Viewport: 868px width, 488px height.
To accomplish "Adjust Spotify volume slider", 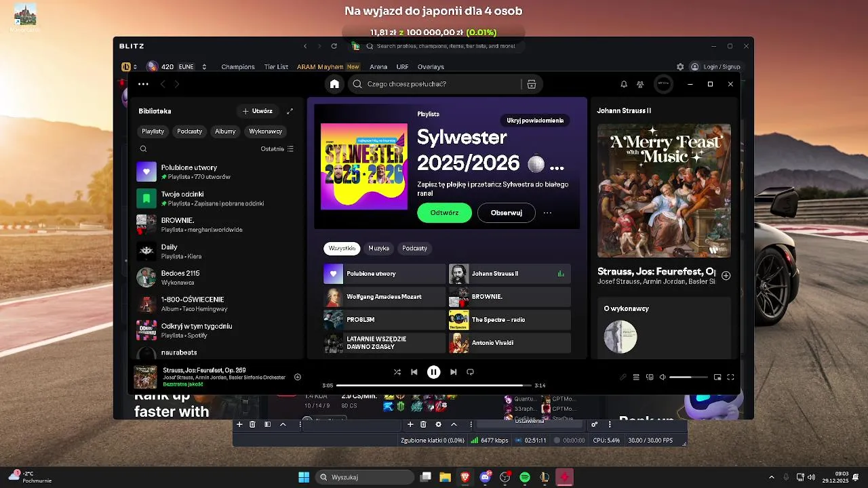I will click(x=688, y=377).
